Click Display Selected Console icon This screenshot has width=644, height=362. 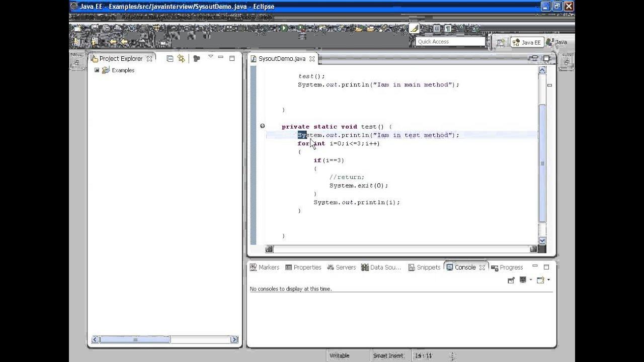click(523, 280)
